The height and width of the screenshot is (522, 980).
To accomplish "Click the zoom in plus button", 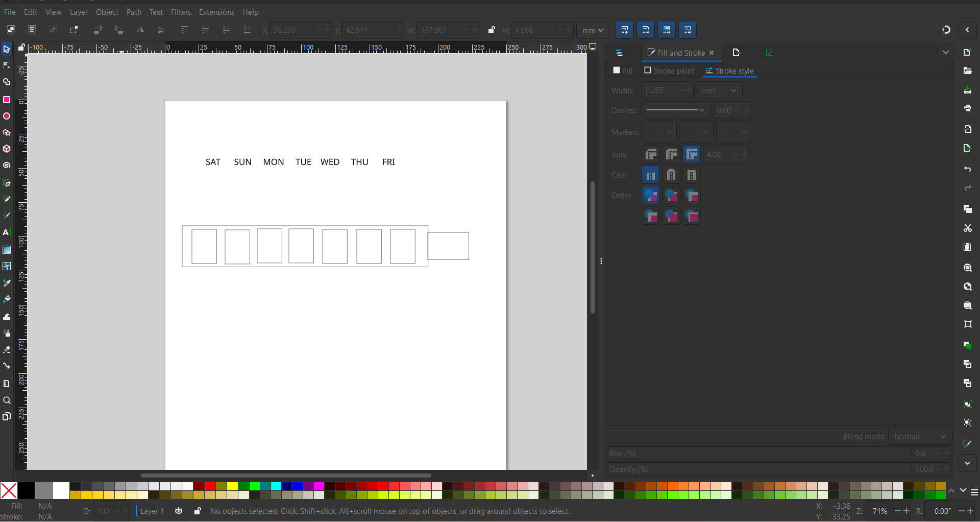I will click(x=906, y=511).
